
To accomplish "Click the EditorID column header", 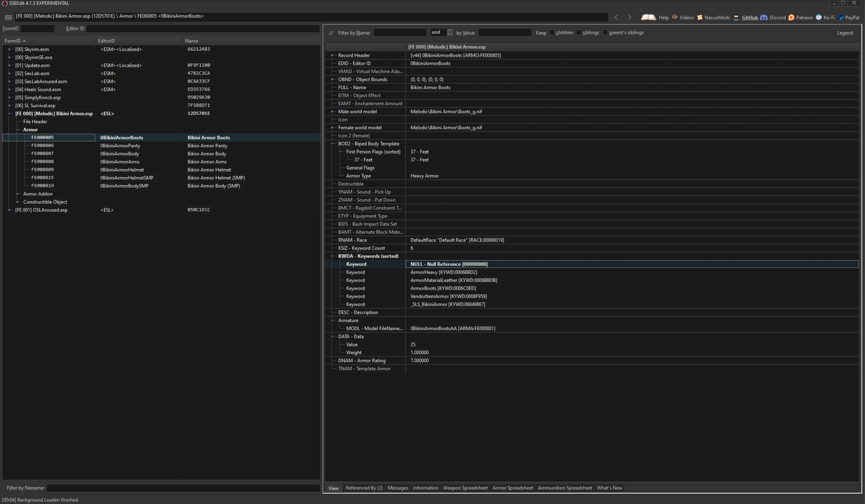I will 139,41.
